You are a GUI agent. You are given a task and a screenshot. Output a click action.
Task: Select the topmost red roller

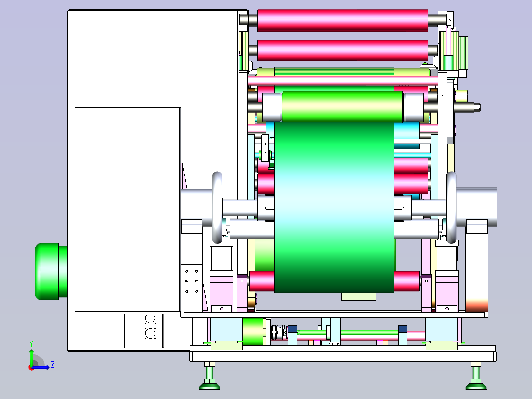point(342,20)
